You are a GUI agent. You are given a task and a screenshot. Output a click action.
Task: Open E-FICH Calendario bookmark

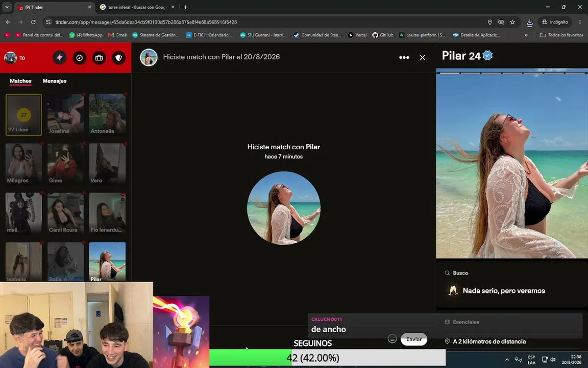(210, 35)
